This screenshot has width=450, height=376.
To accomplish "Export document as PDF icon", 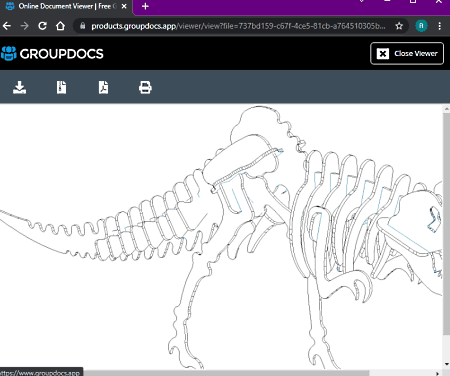I will click(x=103, y=88).
